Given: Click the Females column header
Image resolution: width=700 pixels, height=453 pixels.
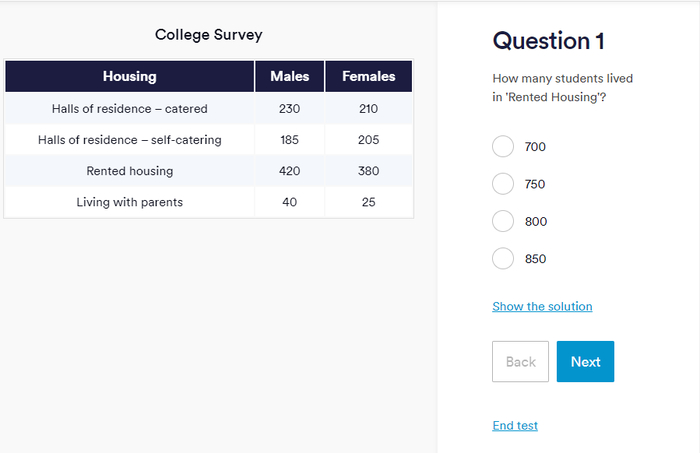Looking at the screenshot, I should point(368,76).
